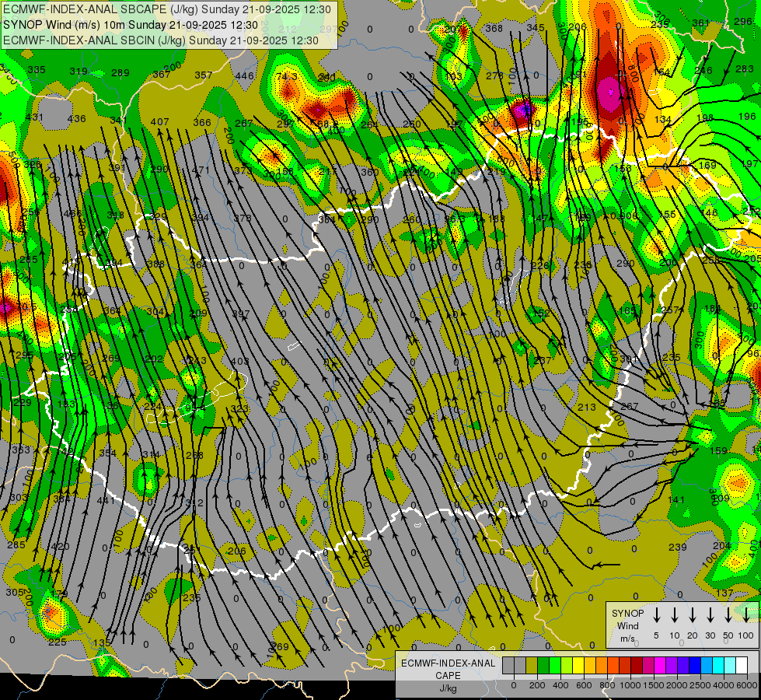This screenshot has width=761, height=700.
Task: Click the 600 tick on CAPE scale
Action: [x=584, y=685]
